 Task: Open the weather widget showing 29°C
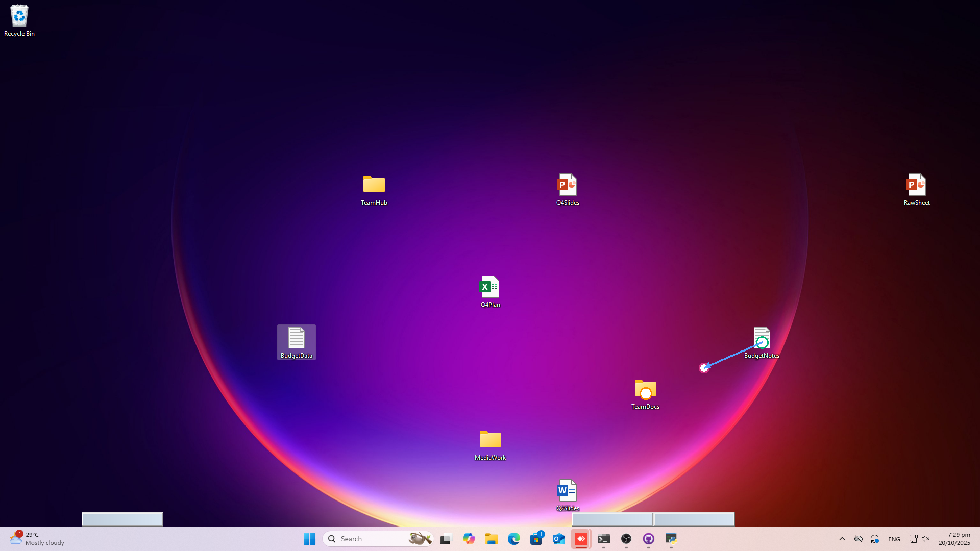(37, 539)
